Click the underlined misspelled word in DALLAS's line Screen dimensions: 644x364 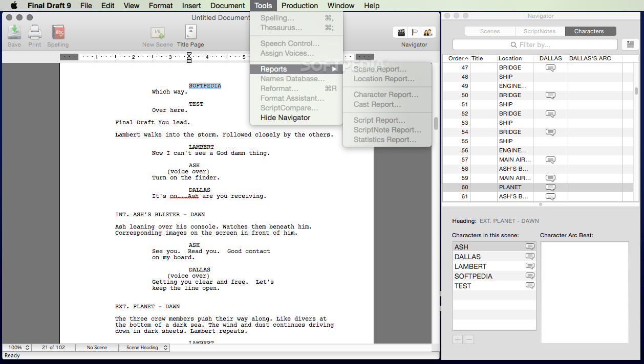184,196
